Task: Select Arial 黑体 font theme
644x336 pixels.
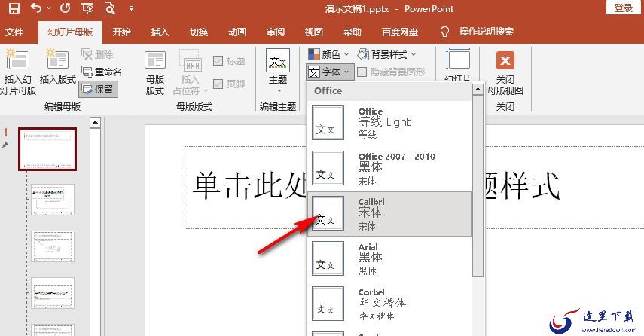Action: coord(389,258)
